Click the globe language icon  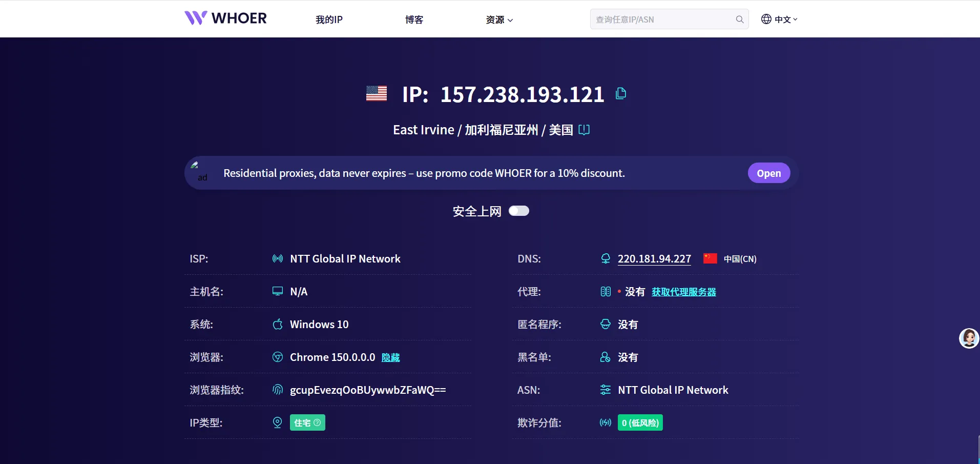pos(766,19)
